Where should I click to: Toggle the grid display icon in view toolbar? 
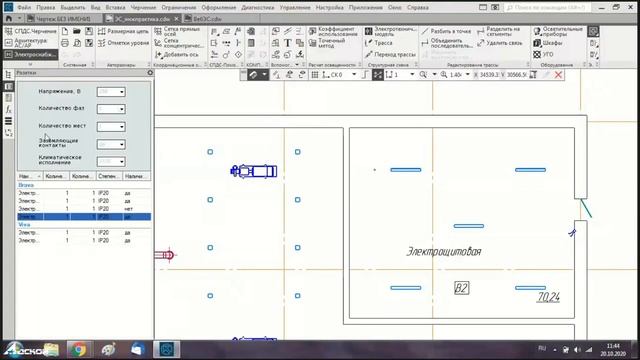click(x=315, y=75)
